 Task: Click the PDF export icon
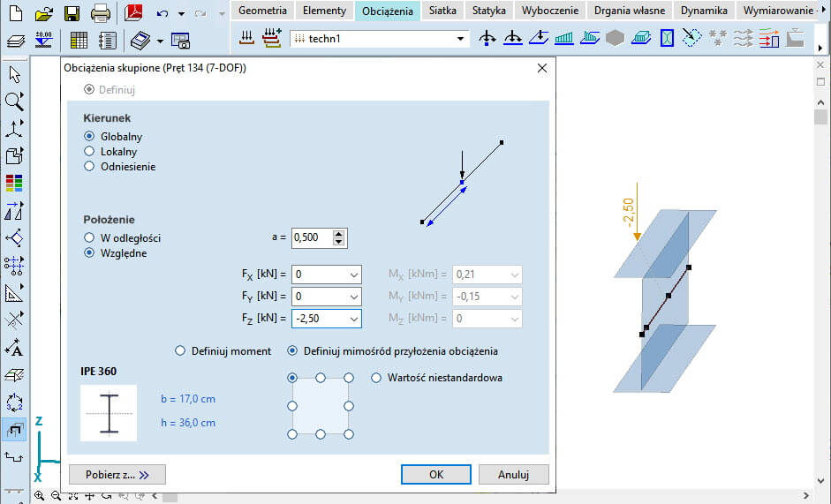[x=133, y=13]
